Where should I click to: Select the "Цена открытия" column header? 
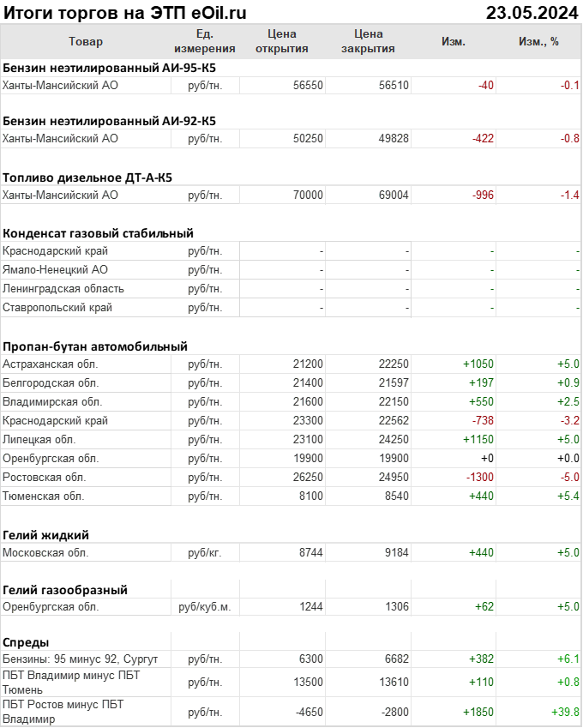point(282,41)
